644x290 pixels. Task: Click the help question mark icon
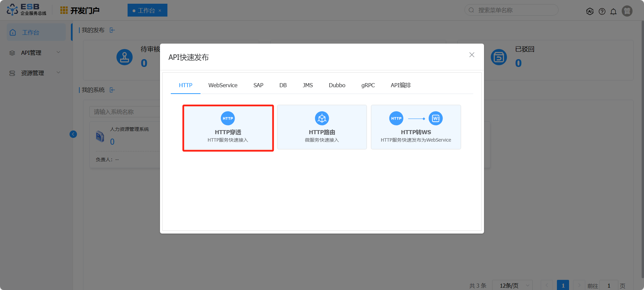pos(602,11)
